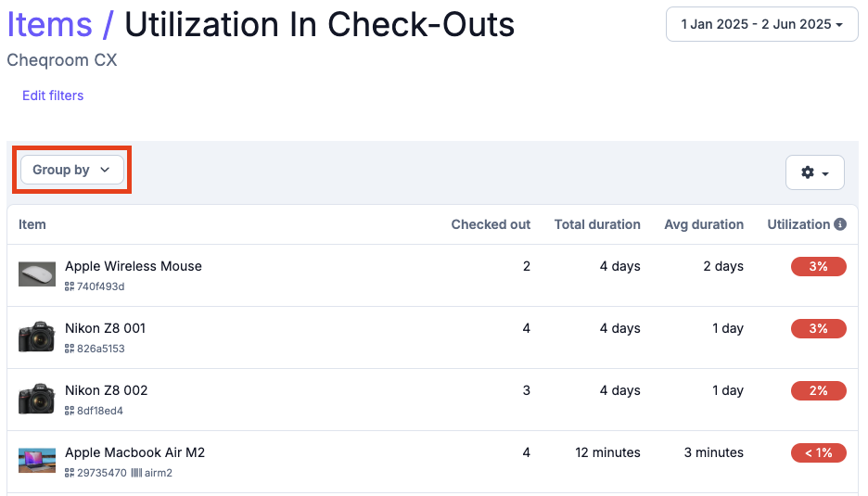
Task: Click QR code icon for 8df18ed4
Action: pyautogui.click(x=70, y=410)
